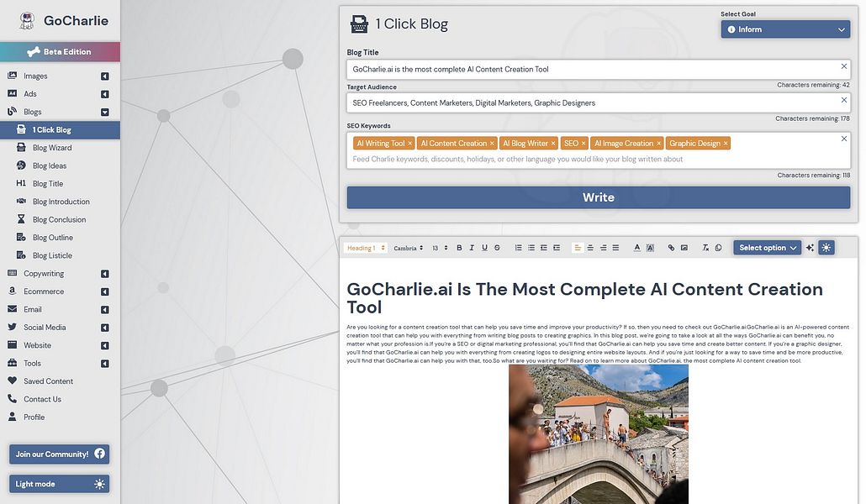Open the Profile page
This screenshot has height=504, width=866.
pos(34,417)
